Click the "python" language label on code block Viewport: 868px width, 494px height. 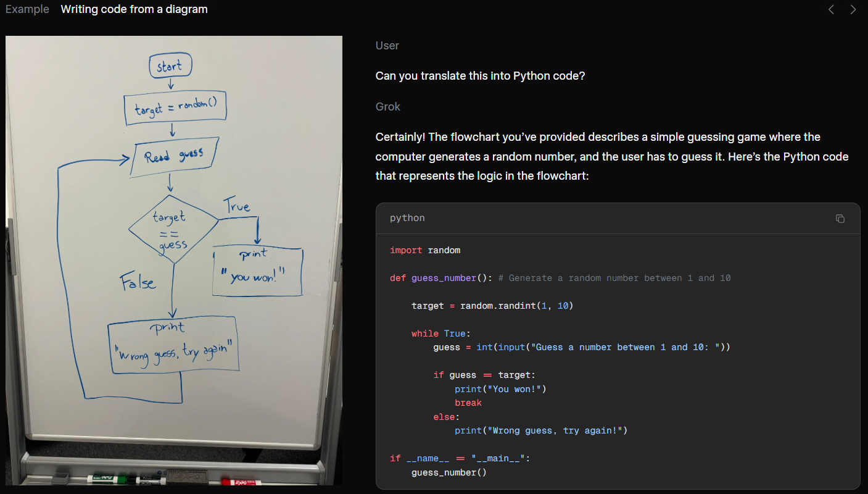(x=407, y=218)
